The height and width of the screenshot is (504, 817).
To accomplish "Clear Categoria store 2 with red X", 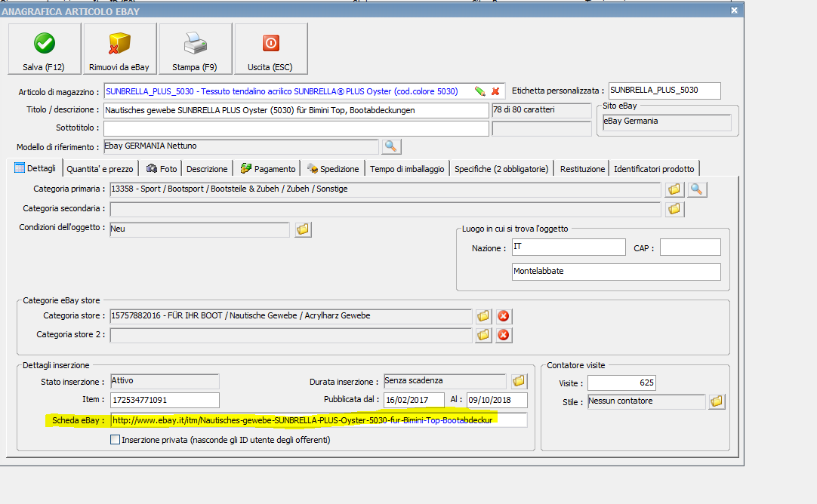I will (x=504, y=335).
